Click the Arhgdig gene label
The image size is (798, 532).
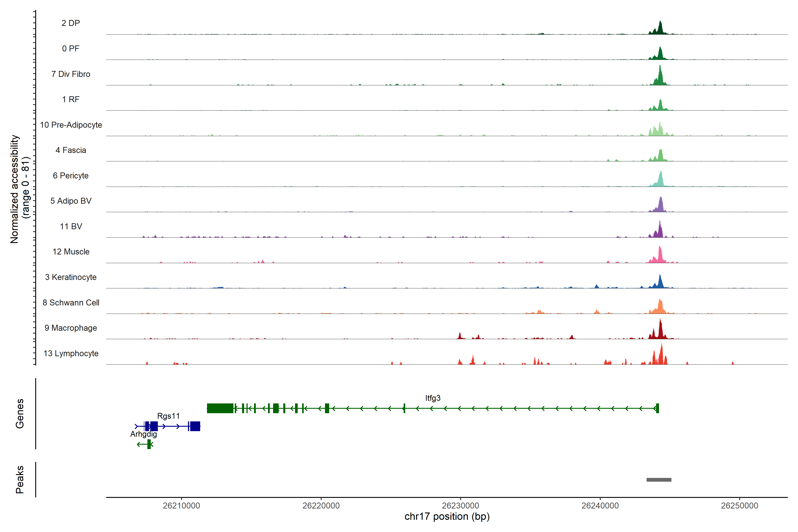(x=143, y=434)
